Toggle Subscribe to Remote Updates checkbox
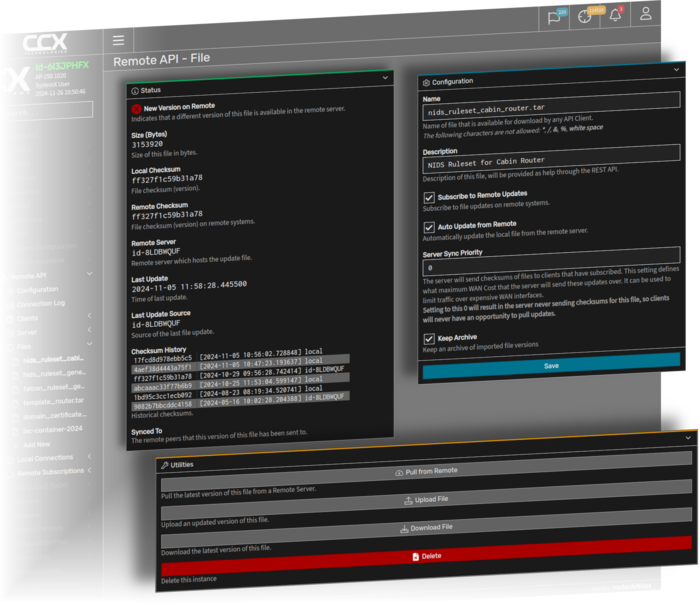This screenshot has width=700, height=605. [429, 197]
